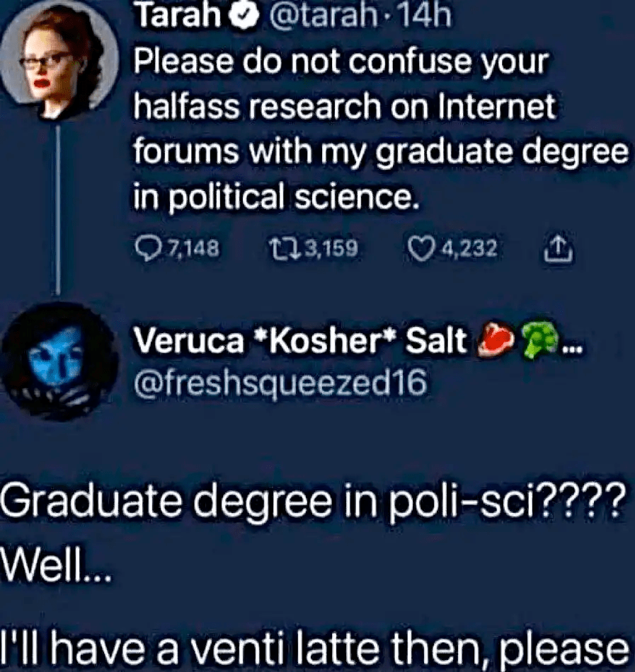Open Veruca Kosher Salt's blue avatar

pyautogui.click(x=58, y=361)
